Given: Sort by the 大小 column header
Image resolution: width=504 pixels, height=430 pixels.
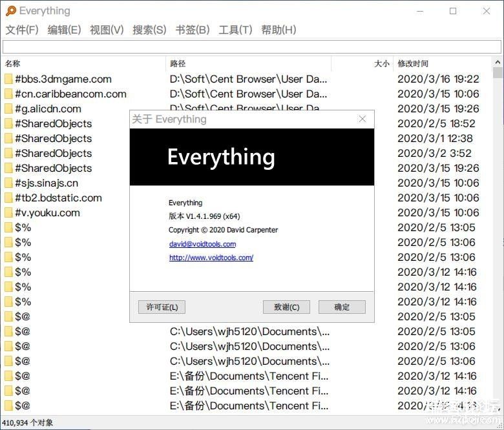Looking at the screenshot, I should (x=362, y=63).
